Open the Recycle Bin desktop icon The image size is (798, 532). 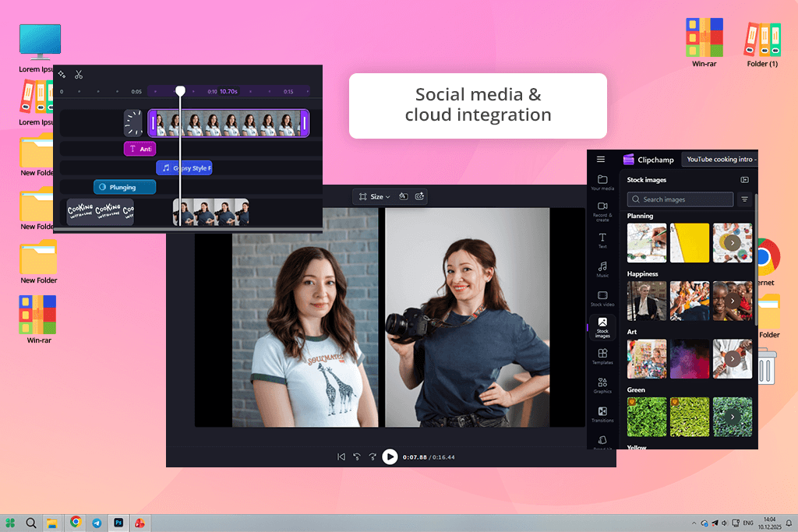[x=767, y=366]
